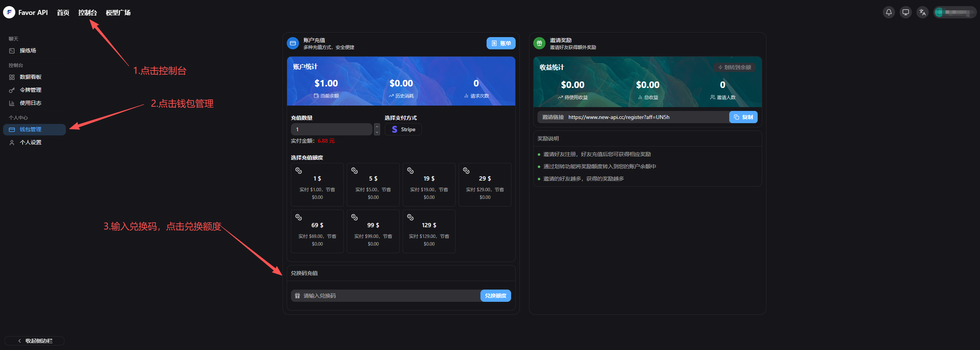Open 控制台 in top navigation
Screen dimensions: 980x350
88,13
